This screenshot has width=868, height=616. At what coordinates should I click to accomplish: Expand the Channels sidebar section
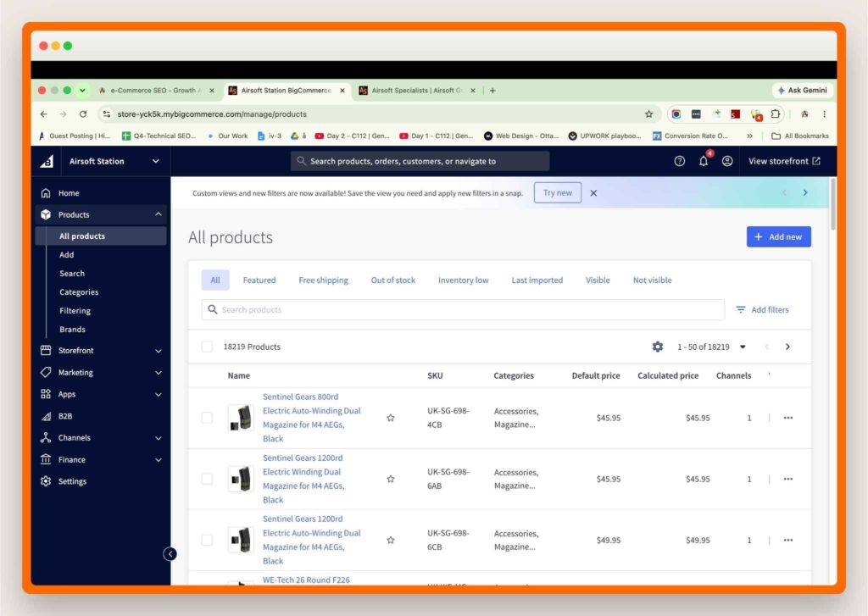point(159,438)
